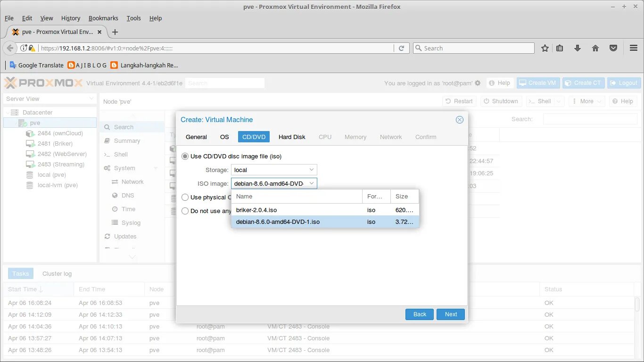Open Syslog in the node menu
Image resolution: width=644 pixels, height=362 pixels.
click(131, 223)
